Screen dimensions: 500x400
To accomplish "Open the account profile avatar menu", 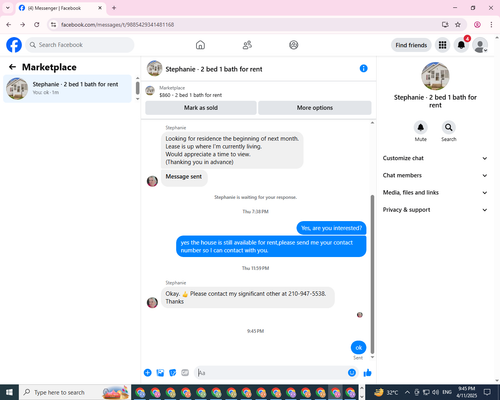I will point(480,45).
